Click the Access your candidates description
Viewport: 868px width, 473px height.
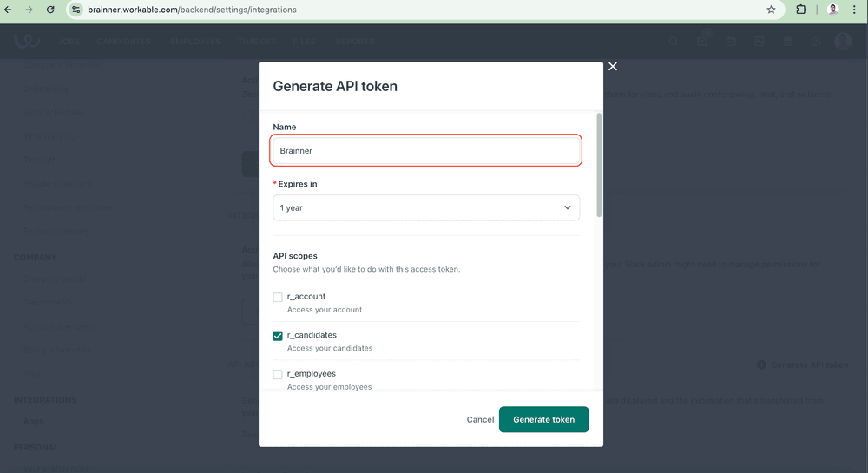(x=330, y=349)
